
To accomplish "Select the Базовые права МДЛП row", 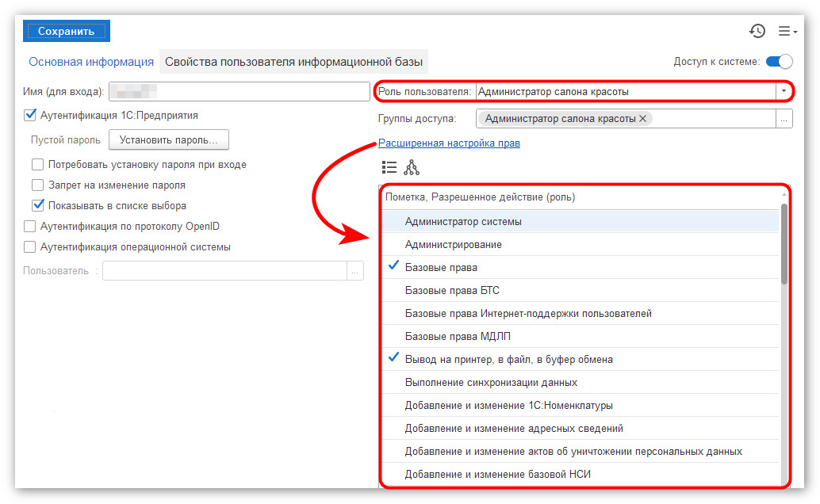I will point(581,337).
